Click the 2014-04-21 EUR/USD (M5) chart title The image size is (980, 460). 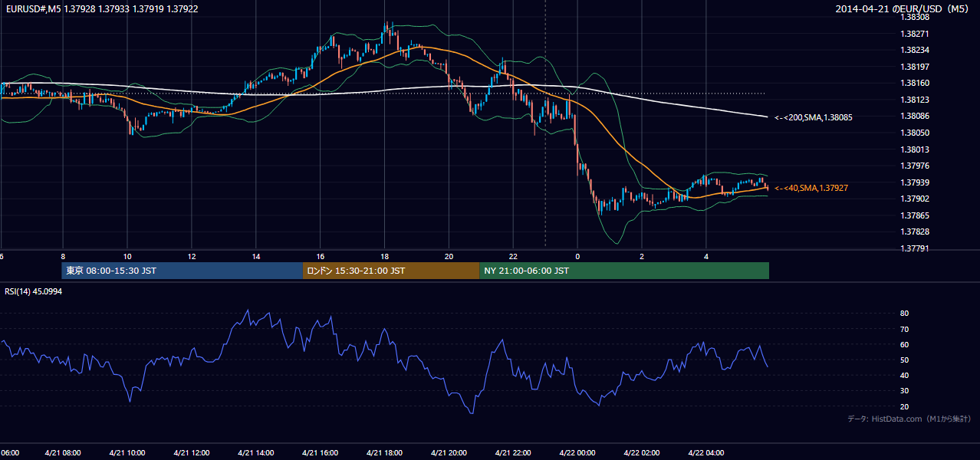(903, 8)
